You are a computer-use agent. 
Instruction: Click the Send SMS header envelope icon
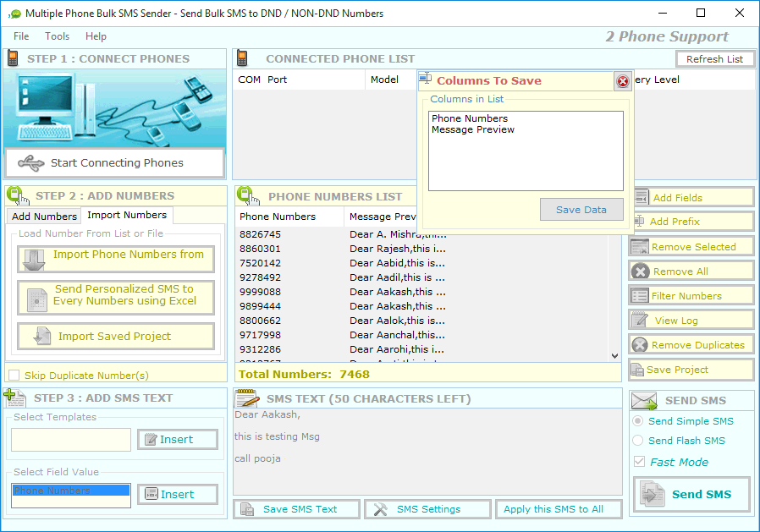644,401
